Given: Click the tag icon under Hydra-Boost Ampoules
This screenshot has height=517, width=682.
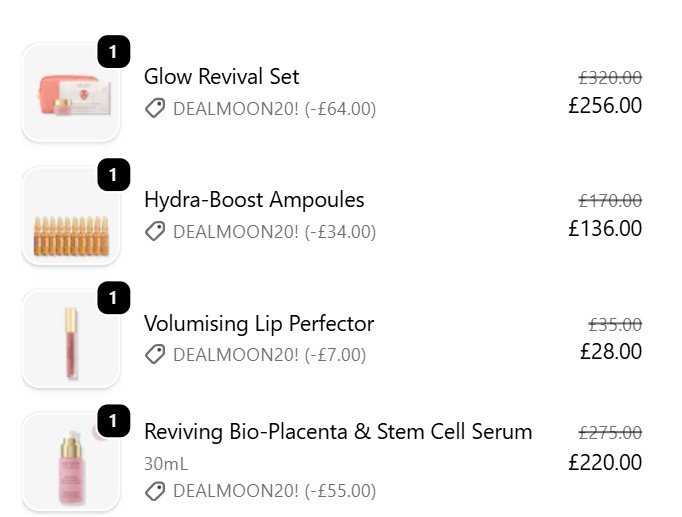Looking at the screenshot, I should tap(155, 232).
